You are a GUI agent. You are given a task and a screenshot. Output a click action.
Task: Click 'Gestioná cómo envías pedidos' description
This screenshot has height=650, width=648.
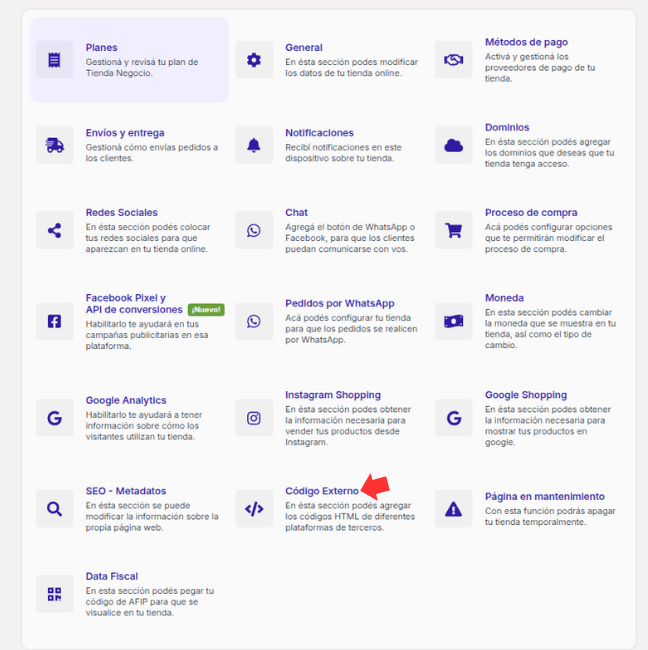click(x=152, y=153)
